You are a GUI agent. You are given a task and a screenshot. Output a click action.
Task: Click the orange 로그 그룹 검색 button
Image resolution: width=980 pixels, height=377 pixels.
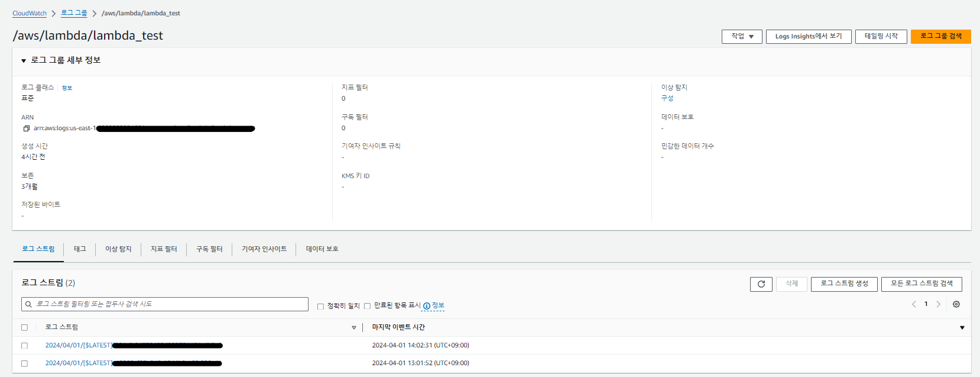point(941,37)
